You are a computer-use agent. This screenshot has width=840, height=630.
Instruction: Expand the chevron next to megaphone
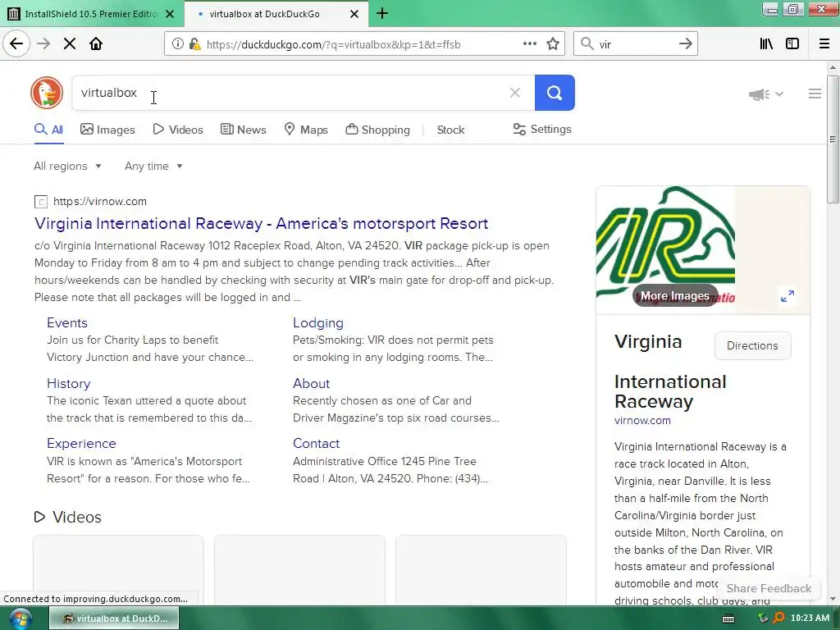pyautogui.click(x=779, y=94)
